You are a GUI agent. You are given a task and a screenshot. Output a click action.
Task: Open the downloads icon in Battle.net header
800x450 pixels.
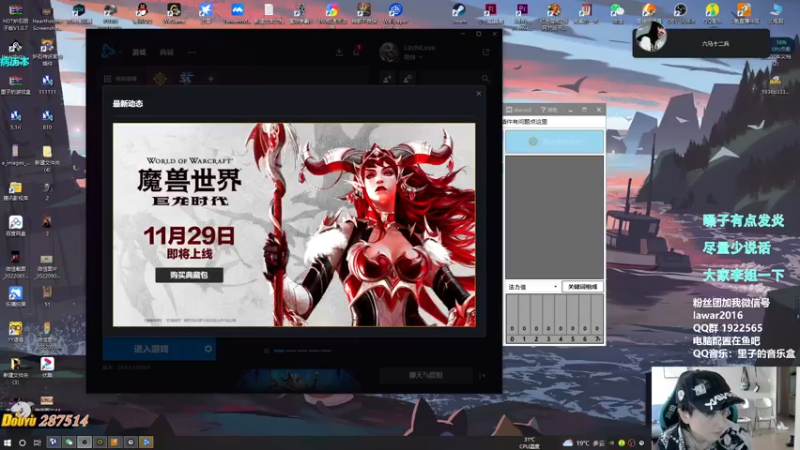click(x=339, y=52)
